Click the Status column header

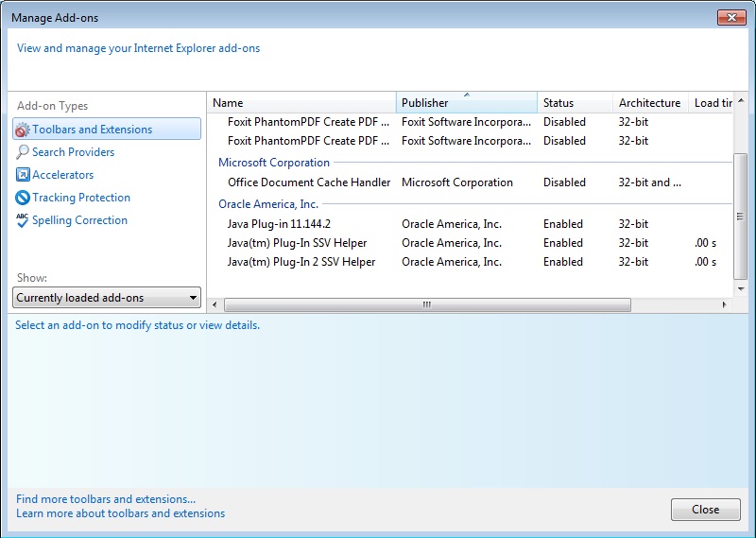point(575,103)
